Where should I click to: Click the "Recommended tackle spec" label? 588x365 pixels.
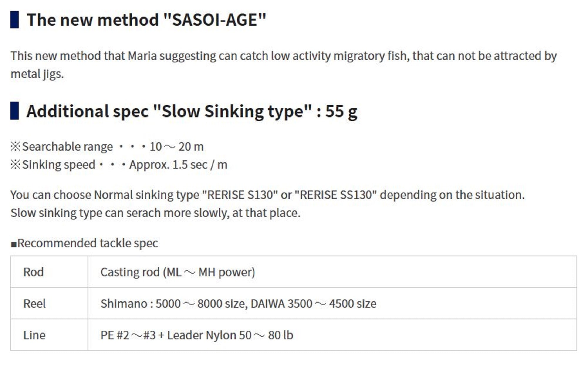[88, 243]
